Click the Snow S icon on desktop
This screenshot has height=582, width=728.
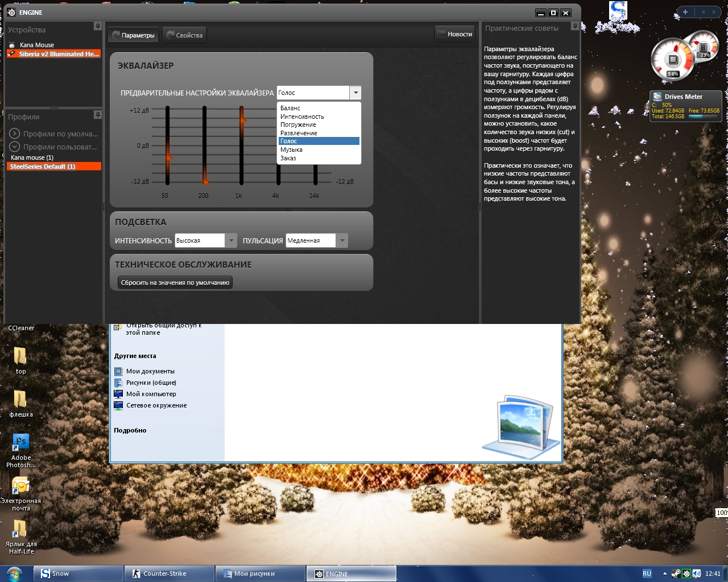618,12
